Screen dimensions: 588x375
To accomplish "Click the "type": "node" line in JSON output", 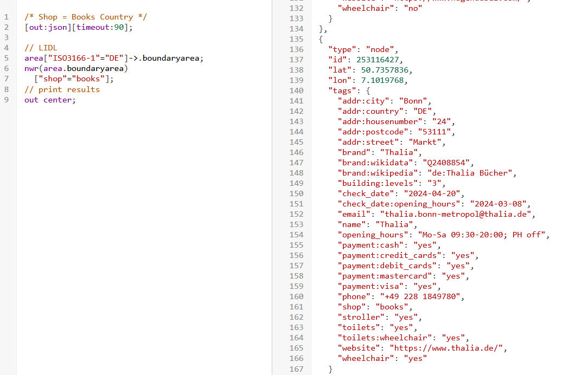I will tap(363, 49).
